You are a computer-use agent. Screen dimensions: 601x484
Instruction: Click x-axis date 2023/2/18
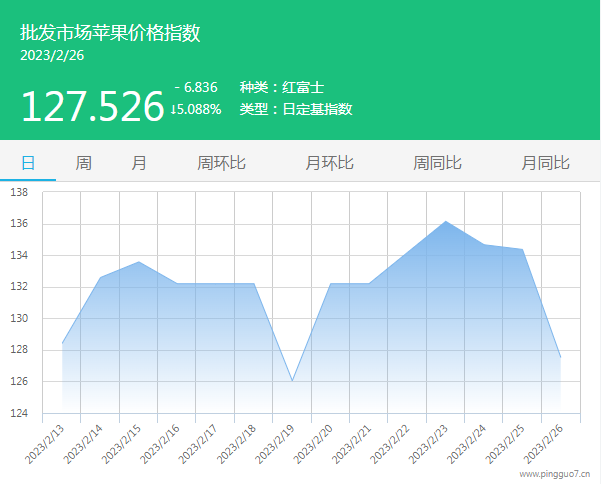[236, 445]
